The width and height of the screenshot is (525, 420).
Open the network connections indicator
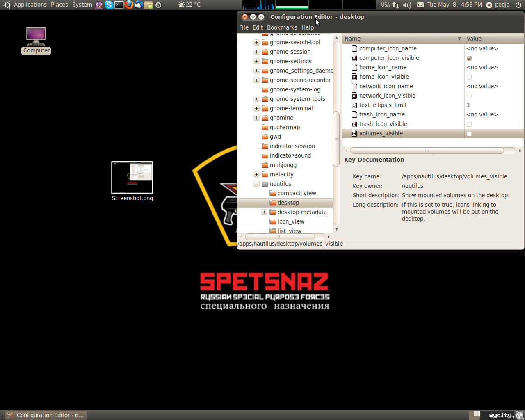[x=396, y=5]
